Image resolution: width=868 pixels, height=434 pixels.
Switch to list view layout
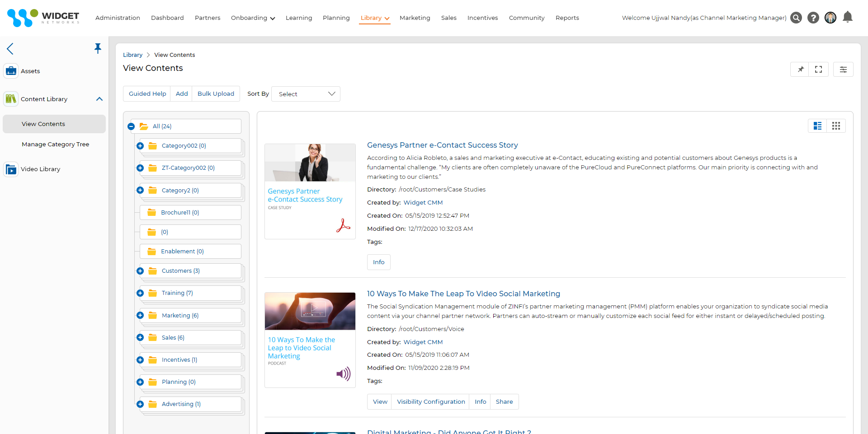(x=817, y=126)
